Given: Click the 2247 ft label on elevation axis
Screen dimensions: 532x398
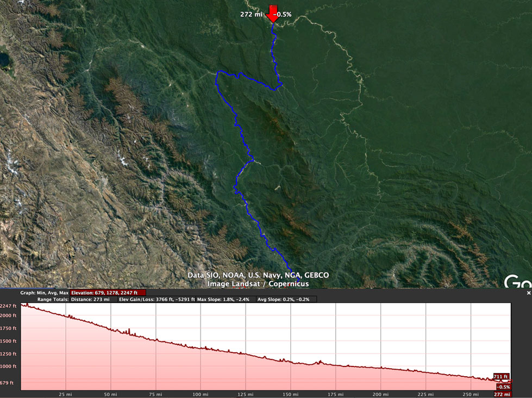Looking at the screenshot, I should click(x=9, y=306).
